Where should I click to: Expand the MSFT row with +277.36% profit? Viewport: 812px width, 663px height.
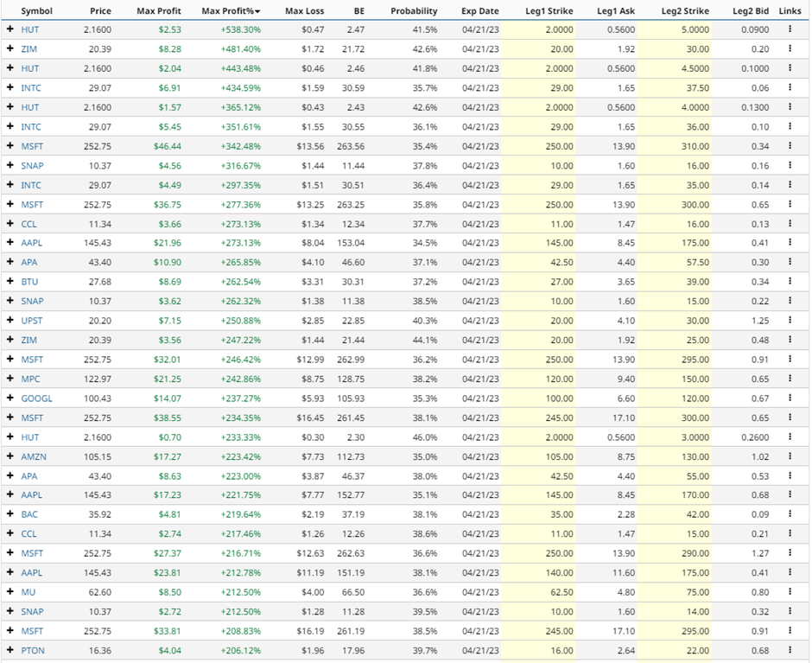pyautogui.click(x=10, y=204)
